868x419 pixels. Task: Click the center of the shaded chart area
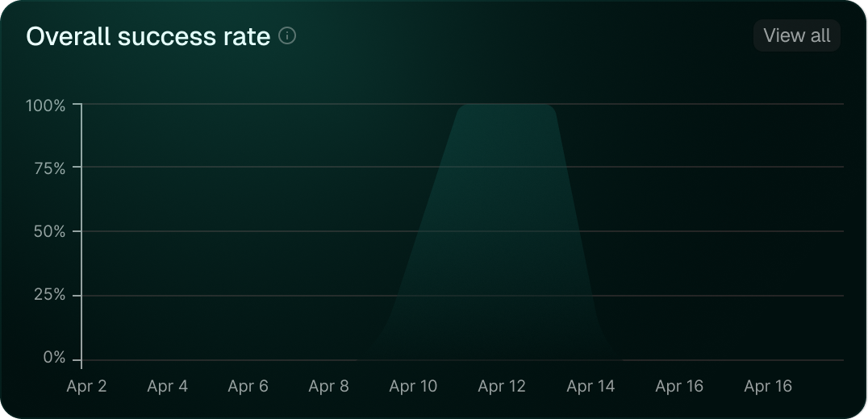coord(500,242)
